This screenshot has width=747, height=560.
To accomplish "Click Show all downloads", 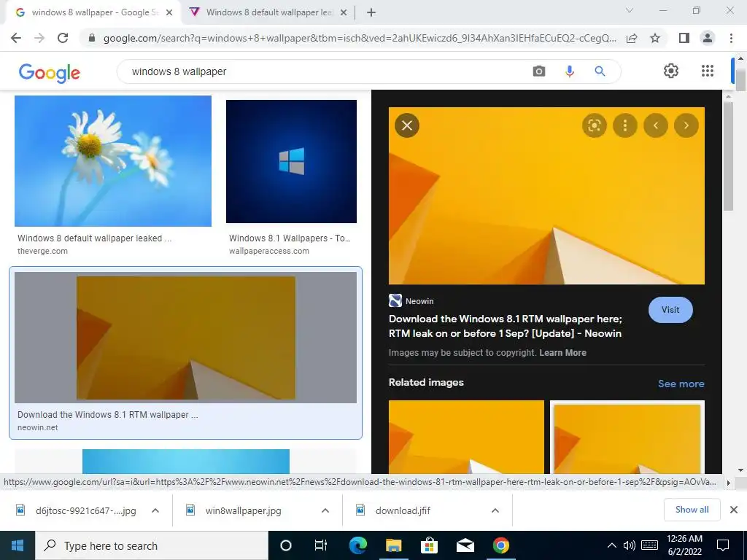I will click(x=692, y=510).
